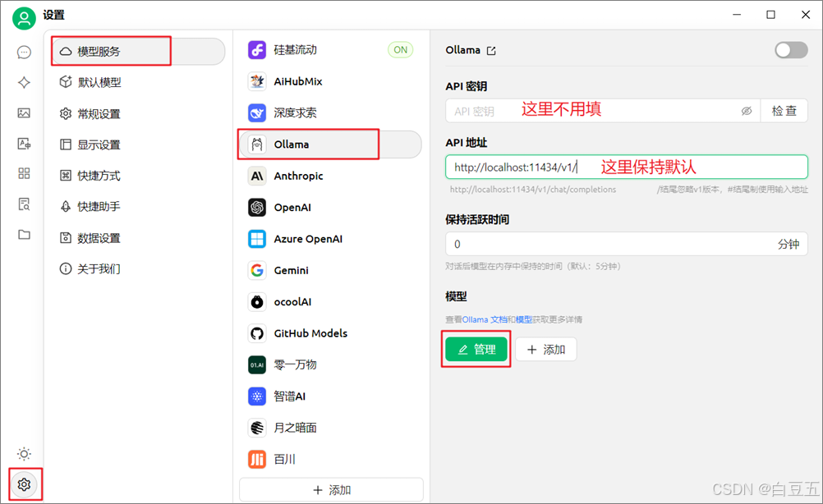Open settings via the gear icon
Viewport: 823px width, 504px height.
point(24,484)
